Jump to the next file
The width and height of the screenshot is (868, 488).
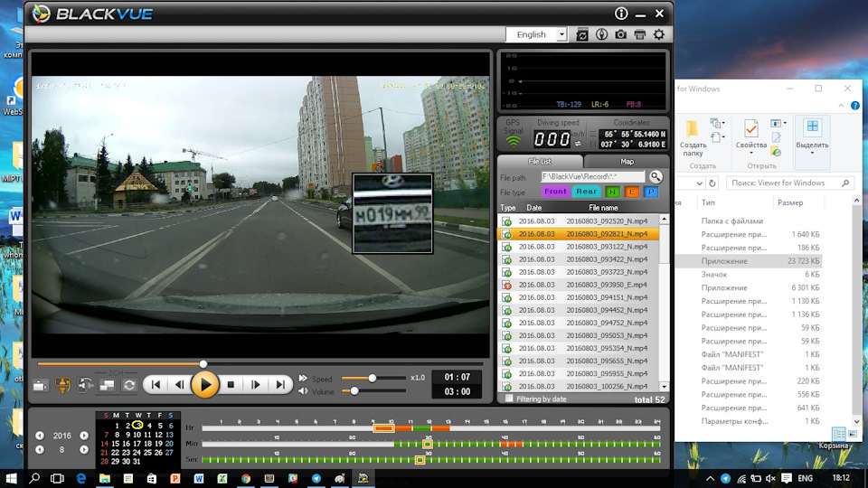pos(280,385)
